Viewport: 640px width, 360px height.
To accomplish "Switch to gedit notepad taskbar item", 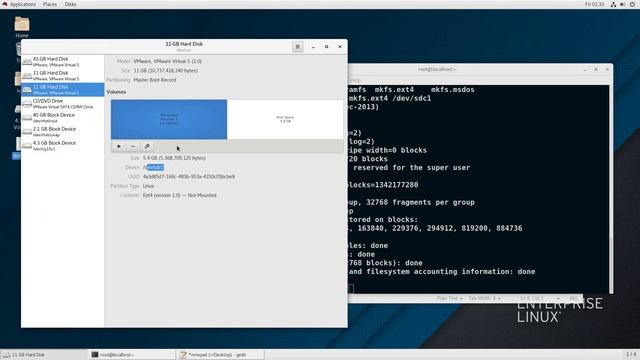I will click(220, 355).
